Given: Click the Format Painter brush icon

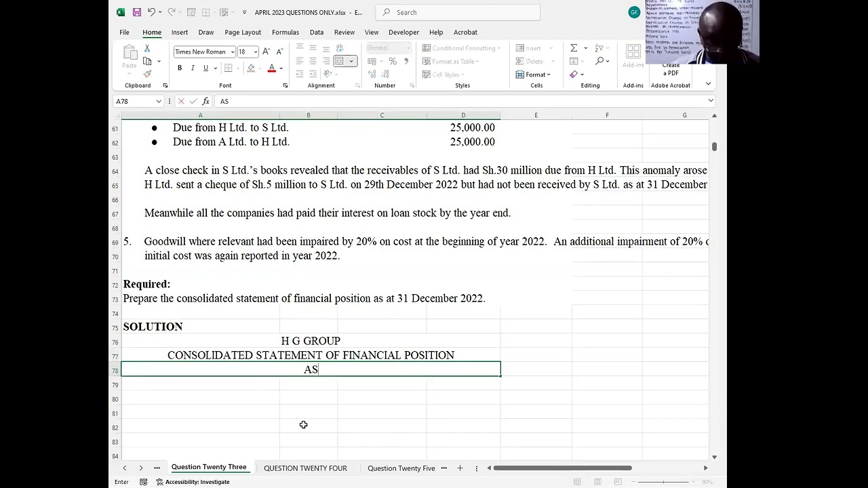Looking at the screenshot, I should (147, 74).
